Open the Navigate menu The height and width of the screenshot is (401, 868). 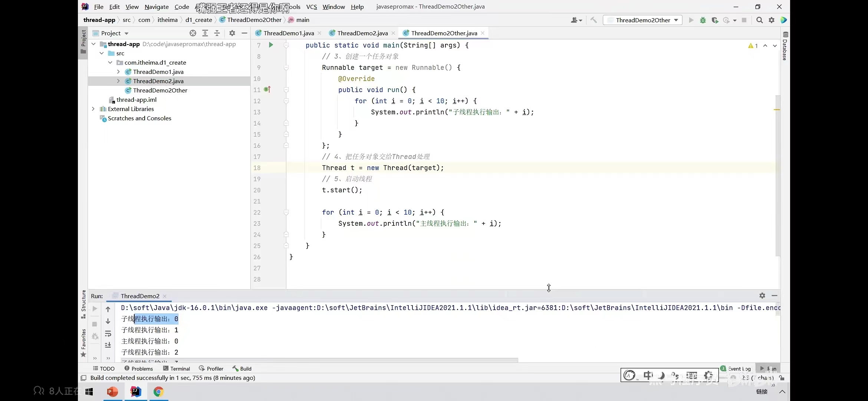pos(156,7)
